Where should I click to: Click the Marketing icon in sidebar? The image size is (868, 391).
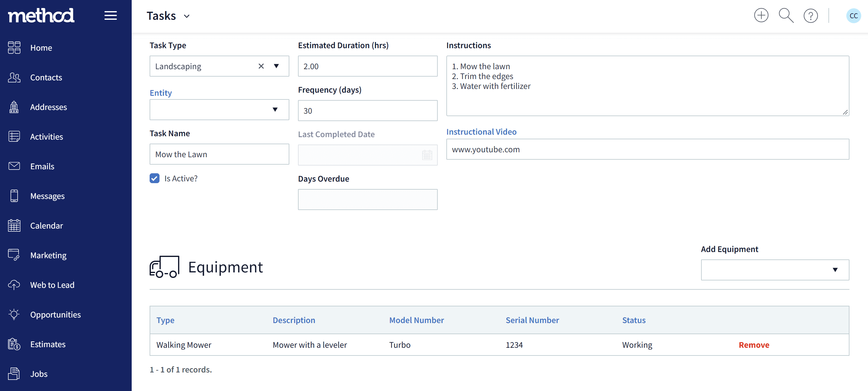[14, 255]
